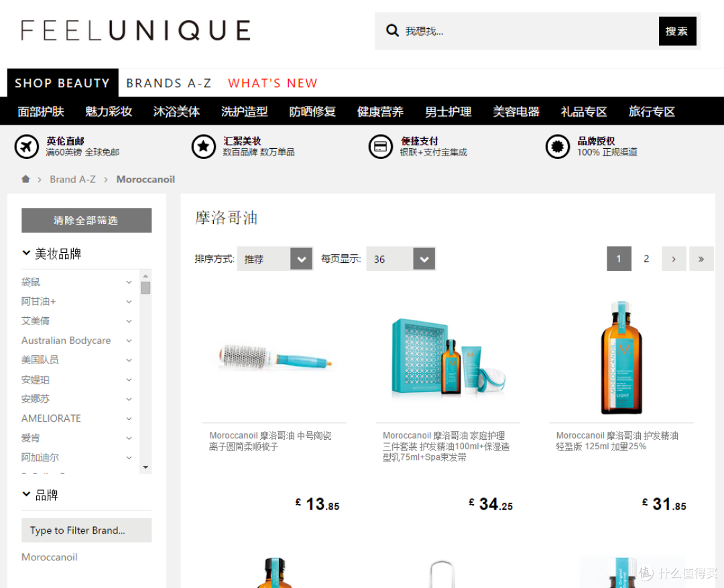Open the 旅行专区 menu
The image size is (724, 588).
click(x=652, y=111)
